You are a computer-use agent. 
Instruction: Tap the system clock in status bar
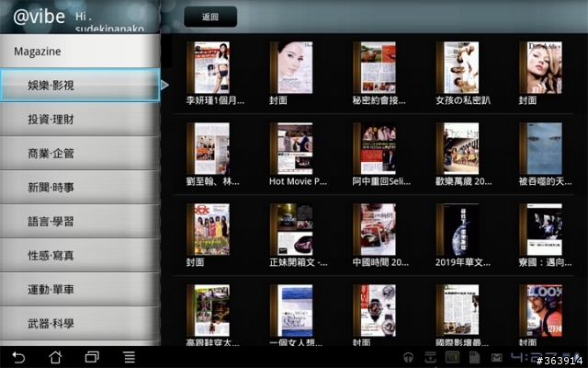click(x=544, y=357)
